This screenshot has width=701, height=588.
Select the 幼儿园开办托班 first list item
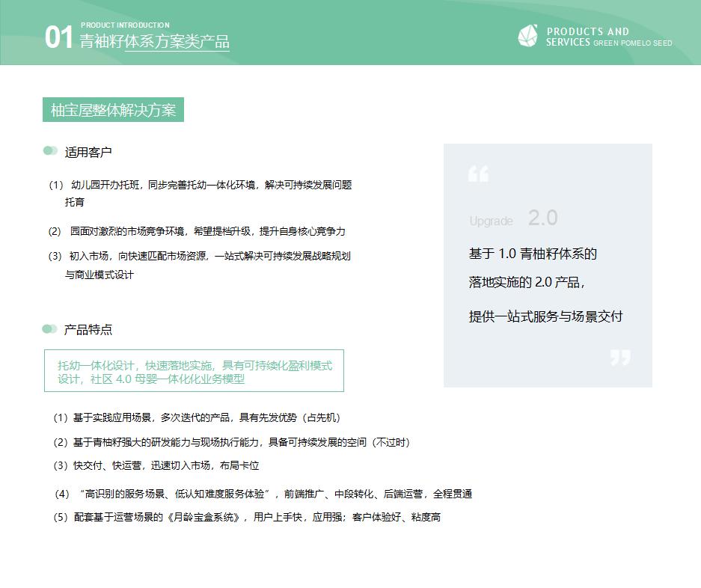pos(200,185)
